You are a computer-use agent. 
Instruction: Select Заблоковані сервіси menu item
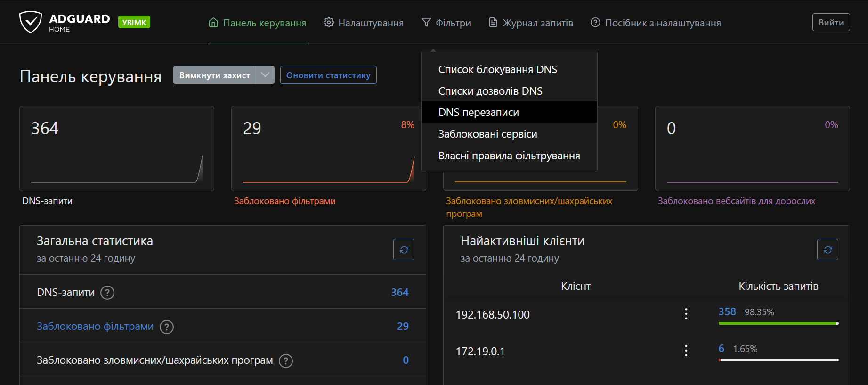pyautogui.click(x=509, y=134)
